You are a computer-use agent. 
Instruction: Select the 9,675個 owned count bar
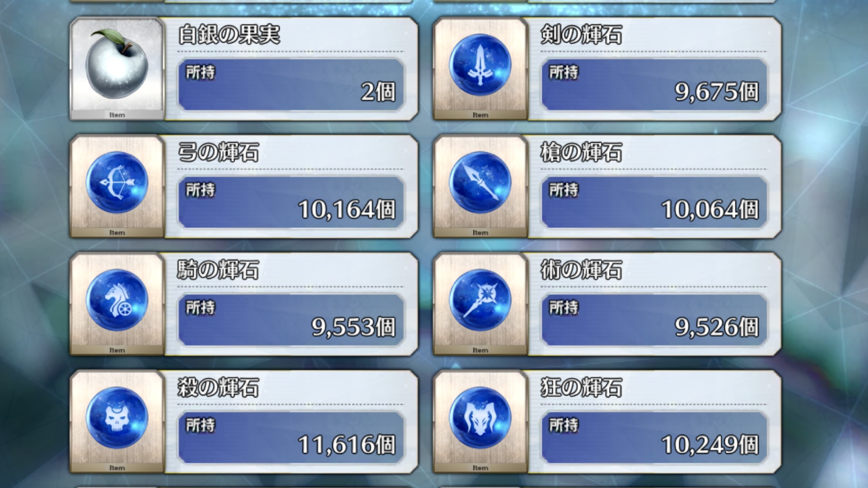(x=654, y=85)
